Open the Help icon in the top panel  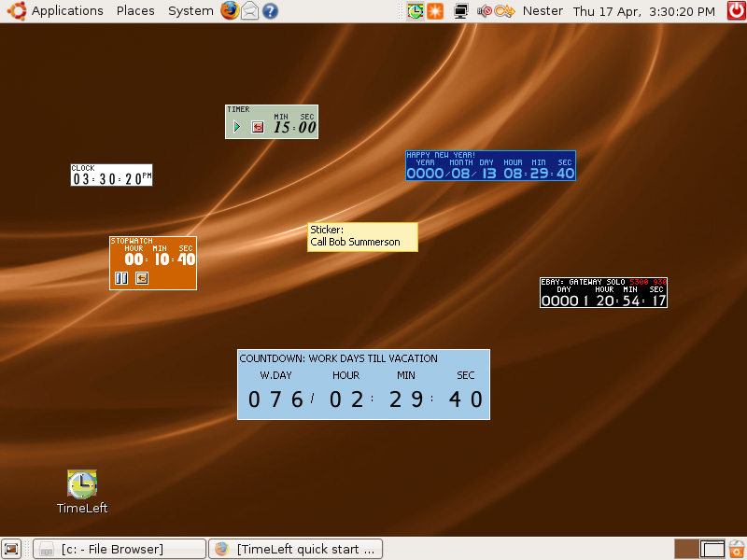coord(270,11)
